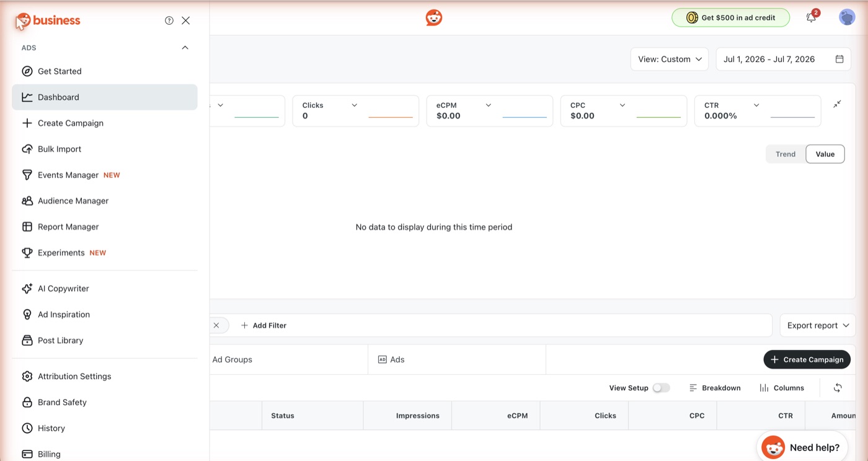Click the Attribution Settings gear icon
The image size is (868, 461).
click(x=27, y=377)
